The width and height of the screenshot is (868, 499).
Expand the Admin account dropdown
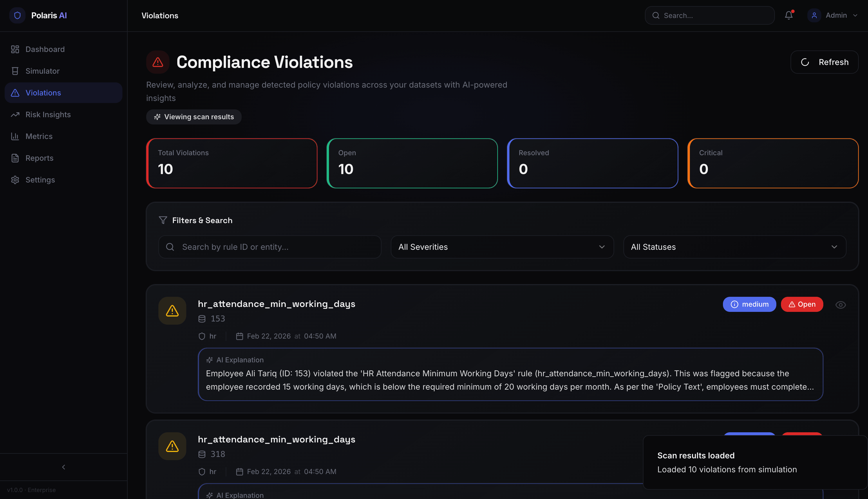[833, 15]
